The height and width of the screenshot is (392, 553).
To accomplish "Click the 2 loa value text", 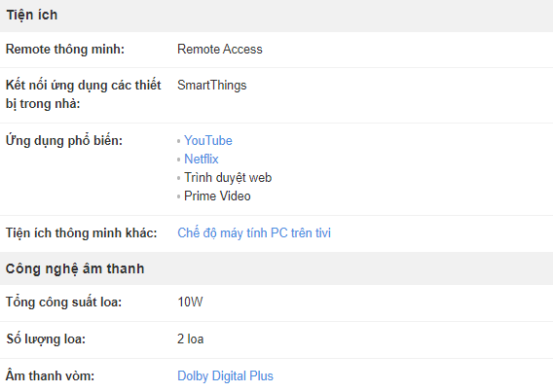I will (x=191, y=339).
